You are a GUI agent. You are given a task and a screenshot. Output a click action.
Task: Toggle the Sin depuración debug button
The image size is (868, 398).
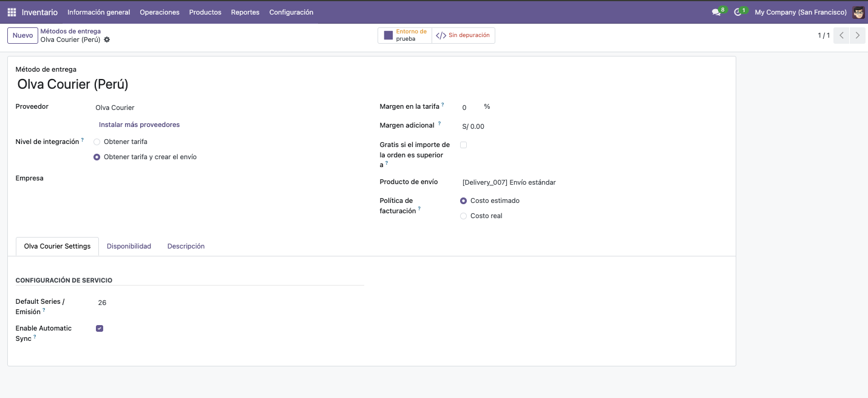[463, 35]
